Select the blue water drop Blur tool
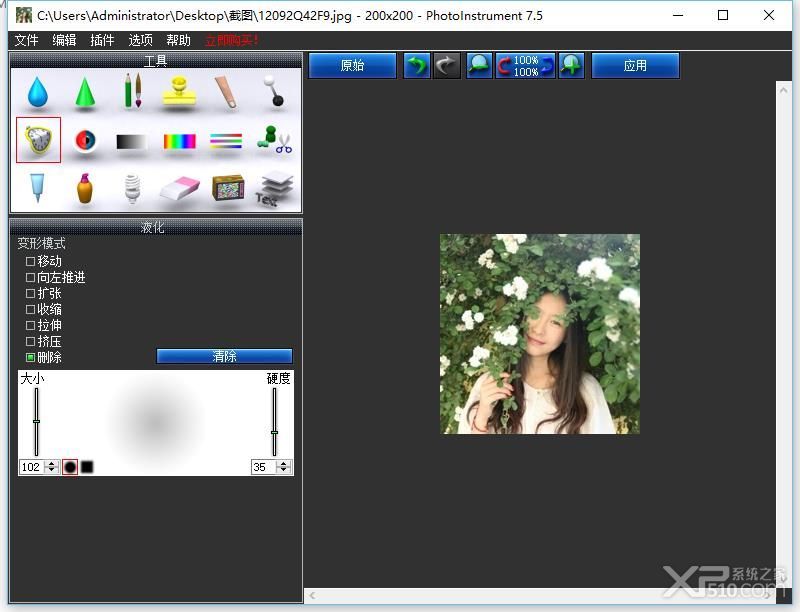The height and width of the screenshot is (612, 800). click(x=38, y=92)
